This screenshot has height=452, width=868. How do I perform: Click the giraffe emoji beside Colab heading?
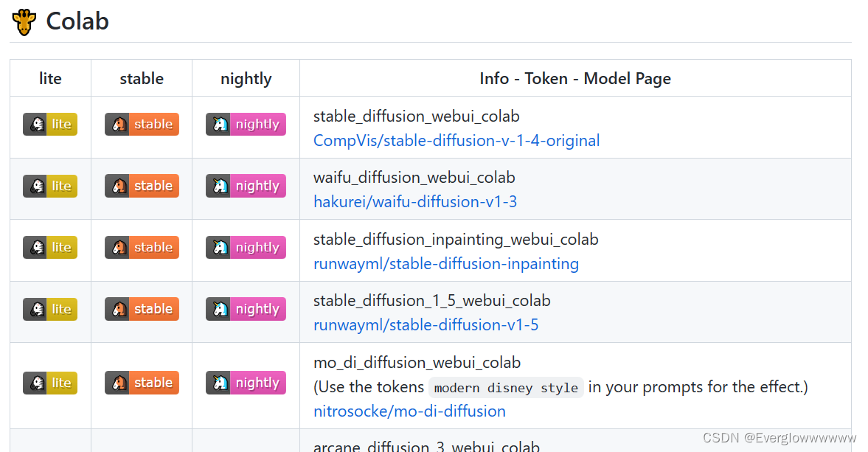[x=24, y=22]
